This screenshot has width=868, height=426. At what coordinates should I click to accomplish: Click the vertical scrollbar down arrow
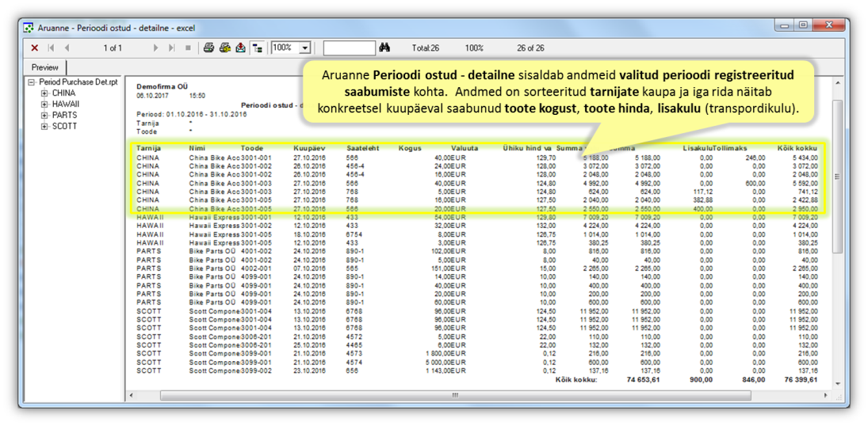[837, 383]
